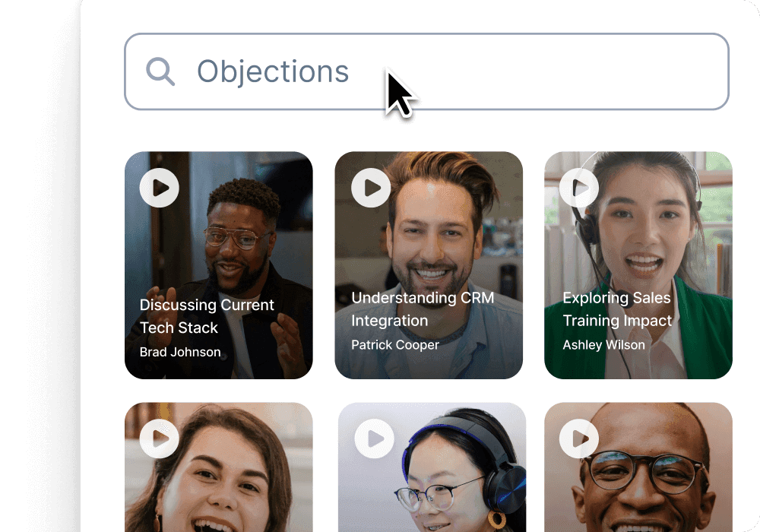760x532 pixels.
Task: Click the Exploring Sales Training Impact title
Action: [x=616, y=309]
